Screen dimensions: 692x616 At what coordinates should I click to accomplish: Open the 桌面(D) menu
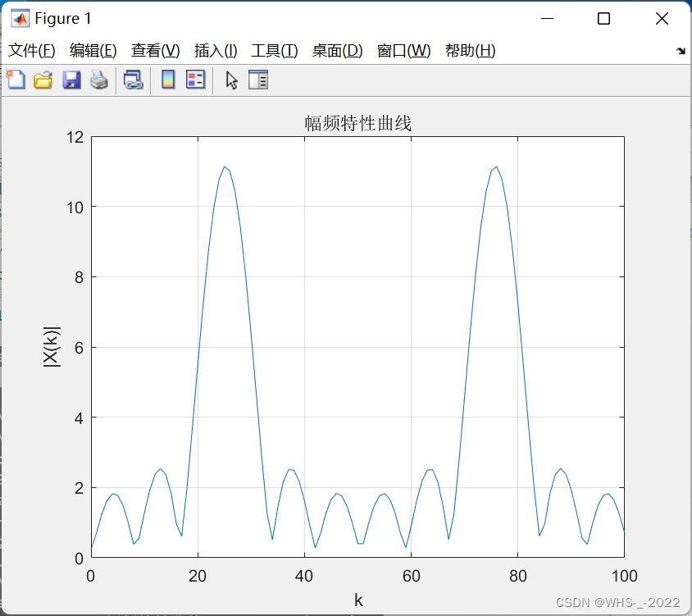pos(338,50)
